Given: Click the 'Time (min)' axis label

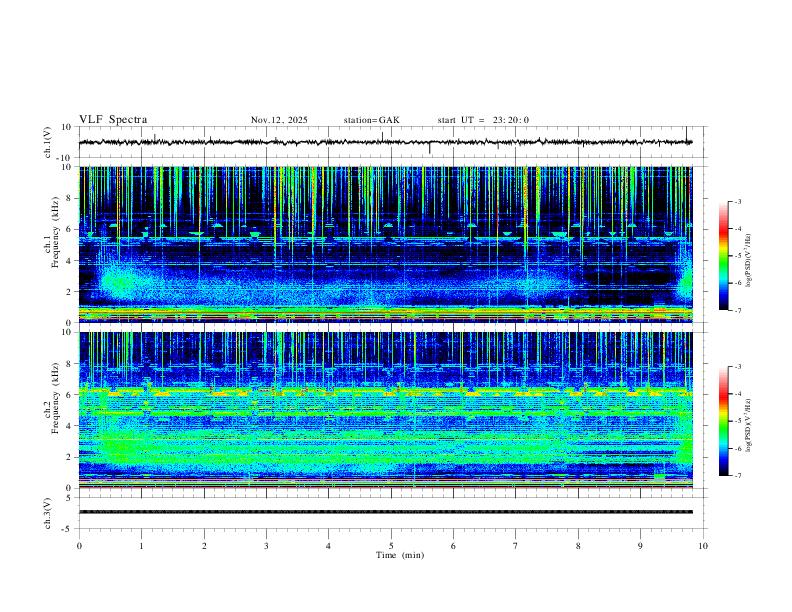Looking at the screenshot, I should click(400, 555).
